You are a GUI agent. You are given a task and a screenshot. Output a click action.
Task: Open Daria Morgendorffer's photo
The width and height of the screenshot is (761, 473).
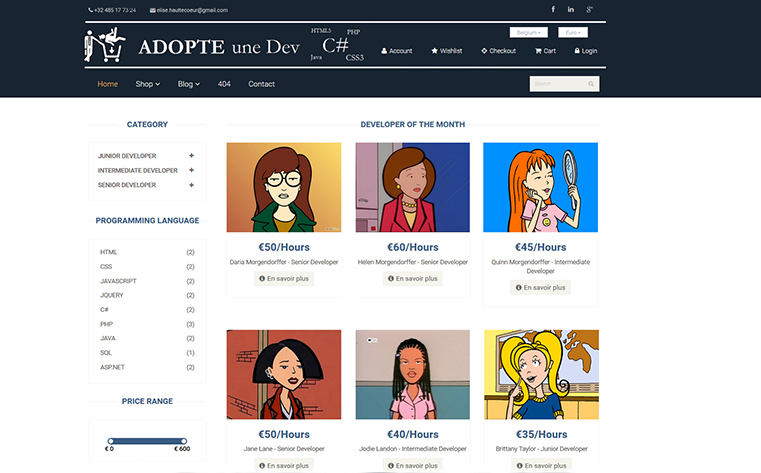pyautogui.click(x=284, y=187)
